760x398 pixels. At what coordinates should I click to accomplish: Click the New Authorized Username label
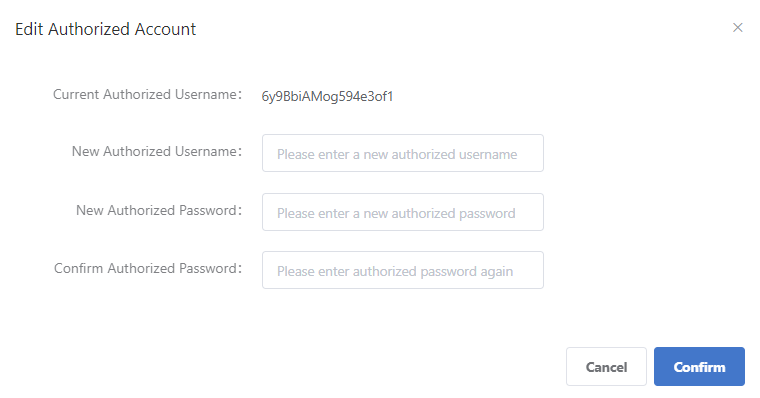pos(157,152)
